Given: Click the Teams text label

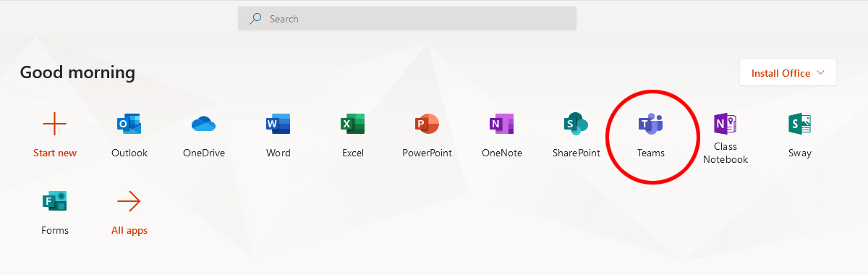Looking at the screenshot, I should point(651,153).
